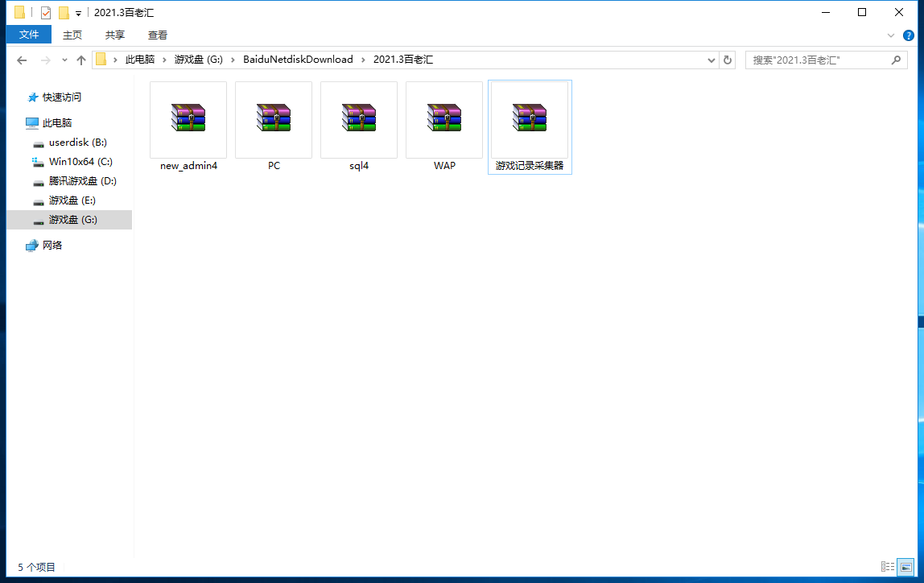Click the refresh button beside address bar
This screenshot has height=583, width=924.
pos(728,60)
